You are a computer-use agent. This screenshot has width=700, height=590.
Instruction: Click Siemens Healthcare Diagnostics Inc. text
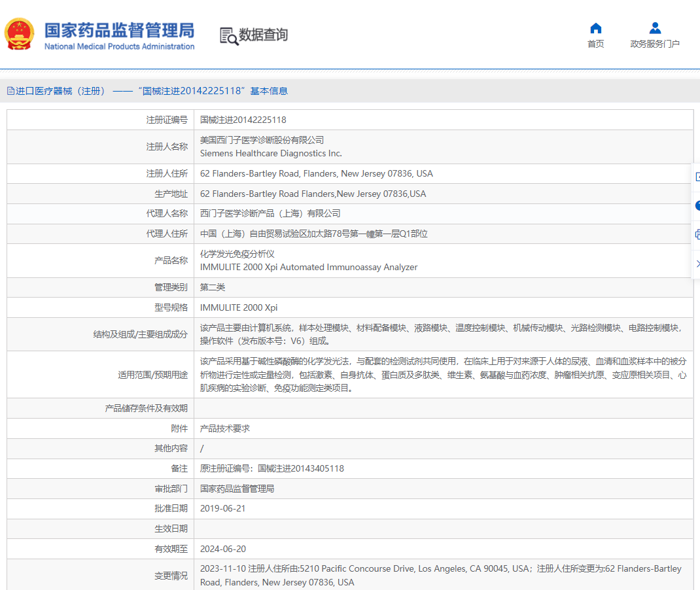pyautogui.click(x=271, y=154)
